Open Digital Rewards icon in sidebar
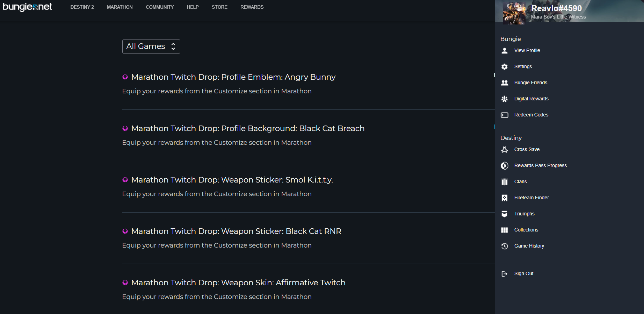 pyautogui.click(x=504, y=99)
